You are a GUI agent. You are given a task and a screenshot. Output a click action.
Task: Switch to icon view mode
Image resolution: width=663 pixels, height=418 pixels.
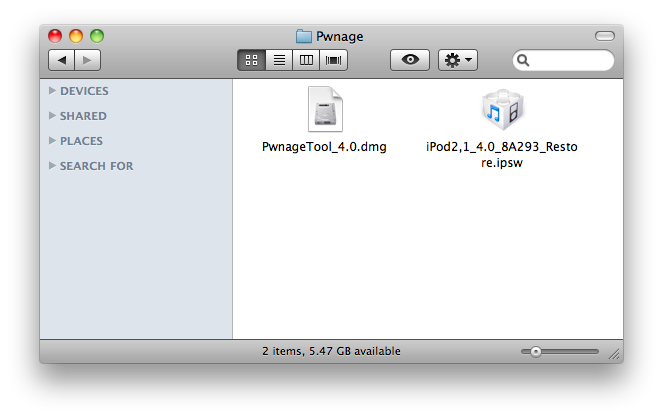[x=252, y=61]
